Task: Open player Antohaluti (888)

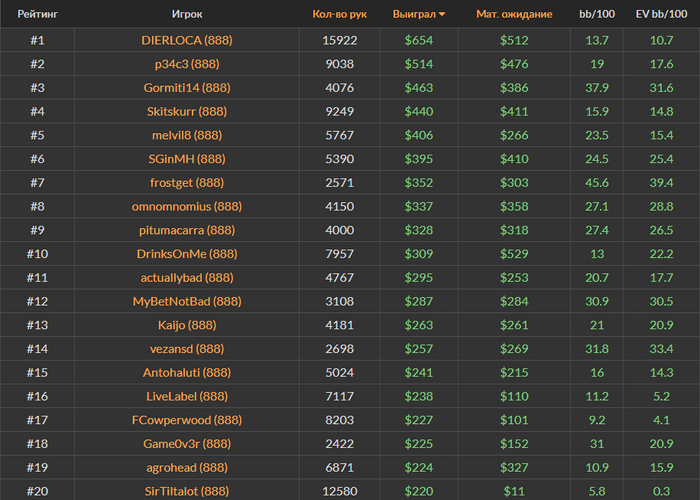Action: 187,372
